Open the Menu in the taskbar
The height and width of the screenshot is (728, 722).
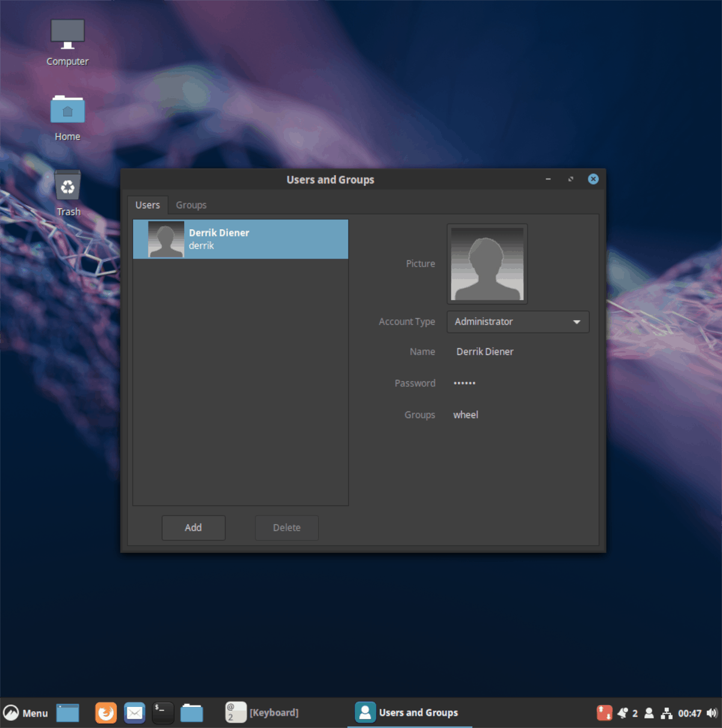click(26, 712)
